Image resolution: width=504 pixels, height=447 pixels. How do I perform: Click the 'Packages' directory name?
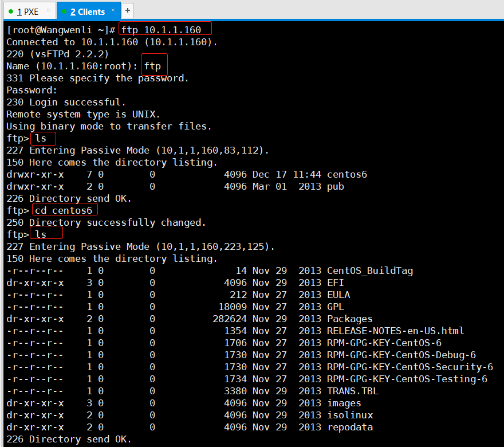350,319
